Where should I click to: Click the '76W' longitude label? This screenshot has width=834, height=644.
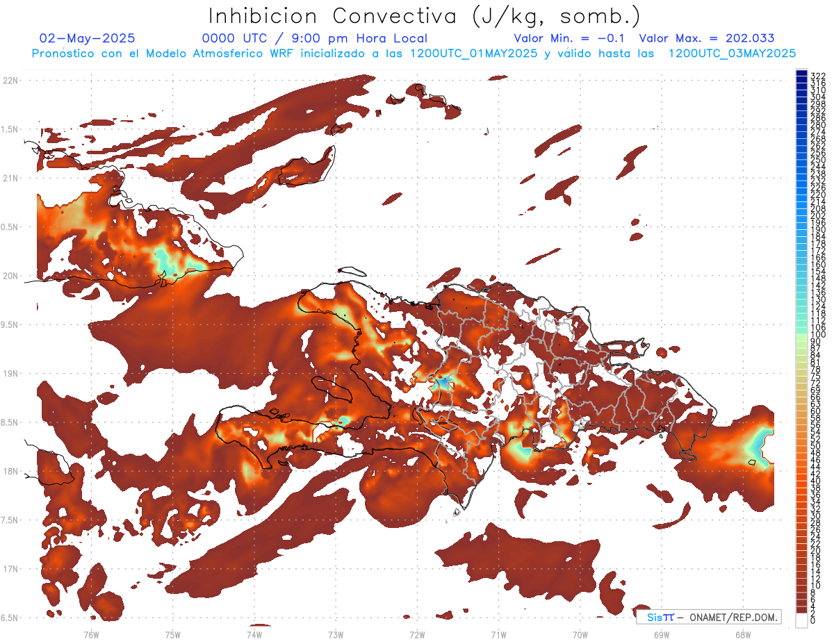click(x=91, y=634)
